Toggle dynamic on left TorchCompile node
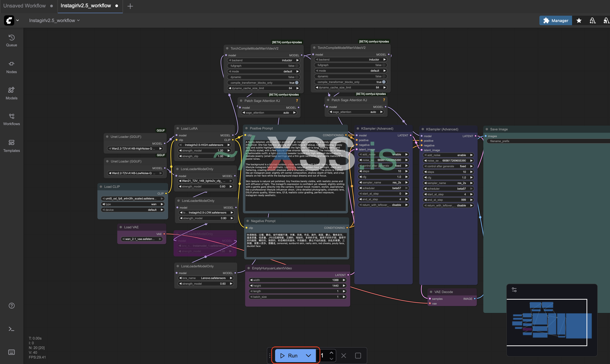This screenshot has width=610, height=364. click(x=297, y=77)
